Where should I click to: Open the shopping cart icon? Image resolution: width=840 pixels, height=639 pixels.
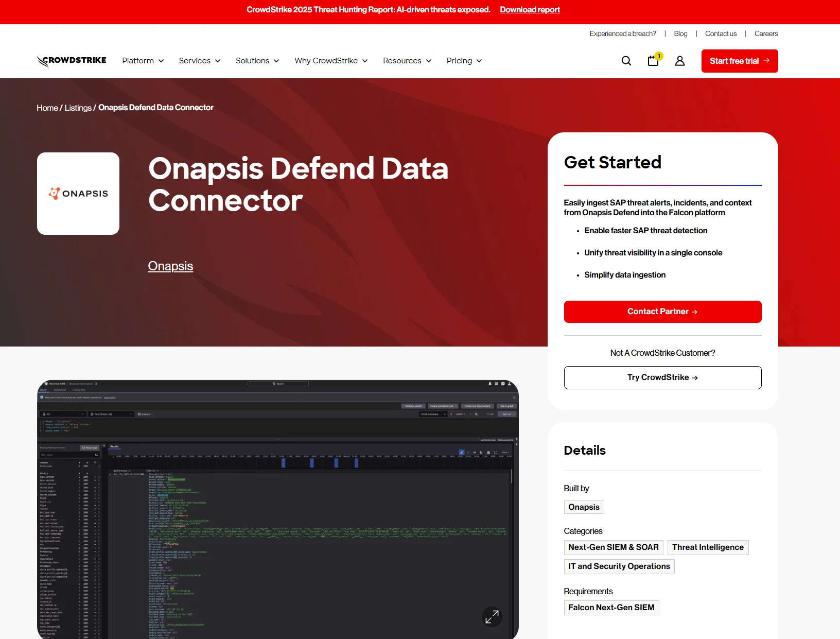[653, 61]
